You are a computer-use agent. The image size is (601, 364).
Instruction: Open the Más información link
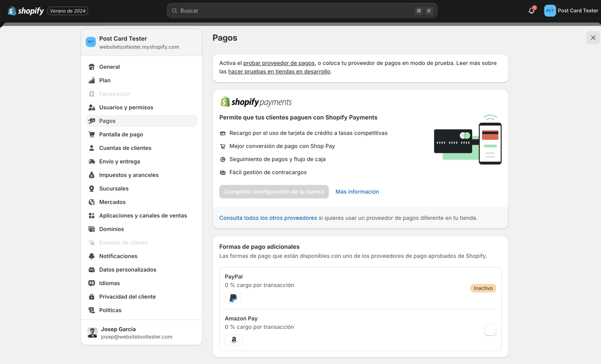[357, 192]
